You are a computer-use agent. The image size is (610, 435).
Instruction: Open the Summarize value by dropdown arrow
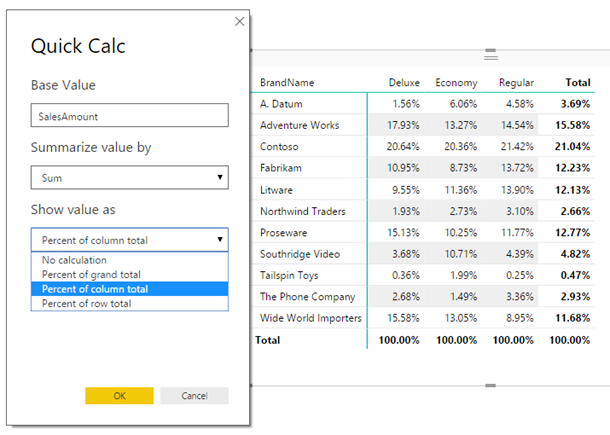click(220, 177)
